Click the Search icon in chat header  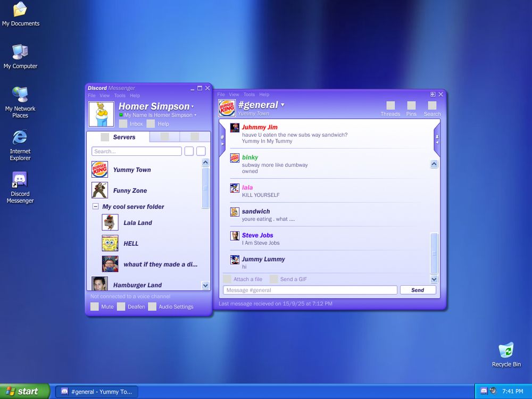432,105
